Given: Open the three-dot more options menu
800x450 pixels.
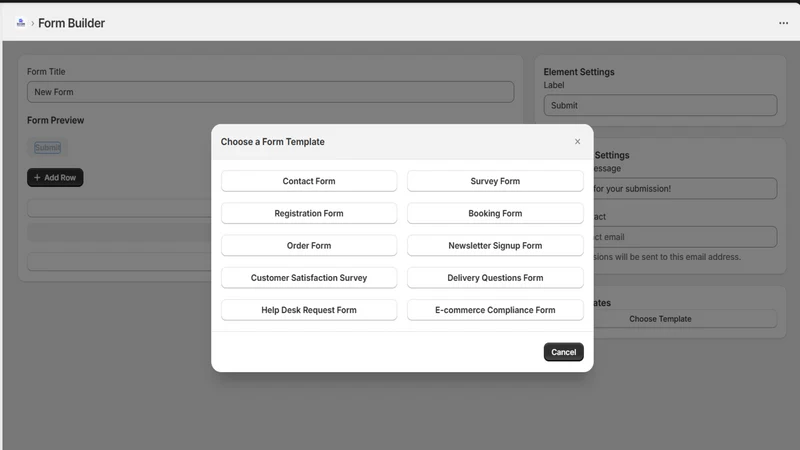Looking at the screenshot, I should tap(783, 23).
